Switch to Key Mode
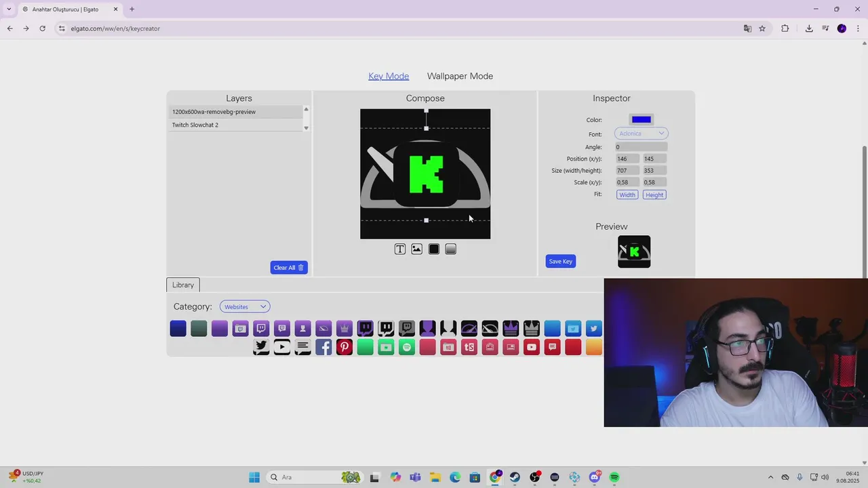 click(389, 76)
